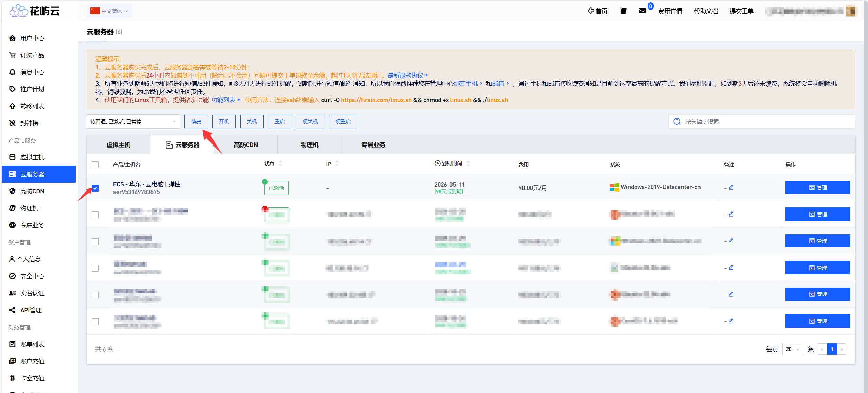Check the second server row checkbox

pyautogui.click(x=95, y=215)
